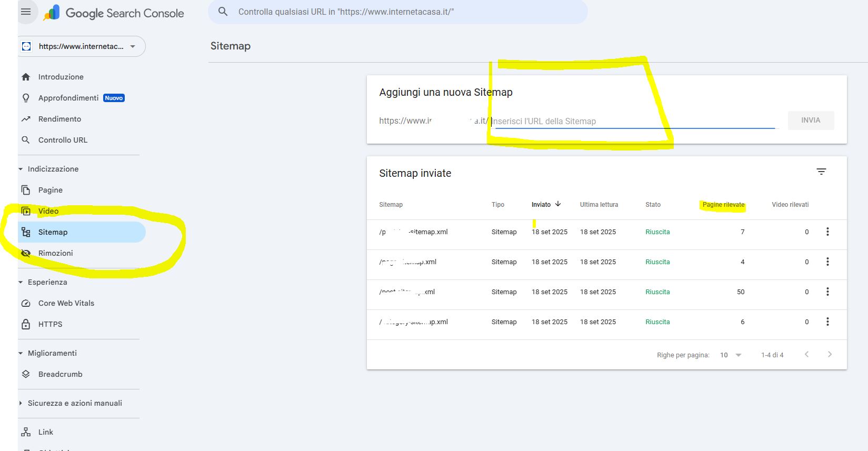Select the Sitemap sidebar item
Viewport: 868px width, 451px height.
pyautogui.click(x=82, y=232)
